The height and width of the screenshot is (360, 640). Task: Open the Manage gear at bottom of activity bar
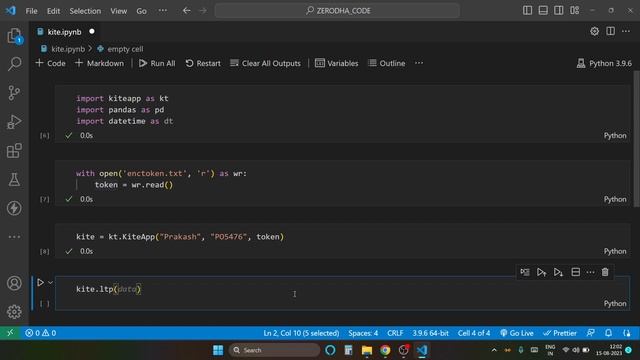pos(14,311)
